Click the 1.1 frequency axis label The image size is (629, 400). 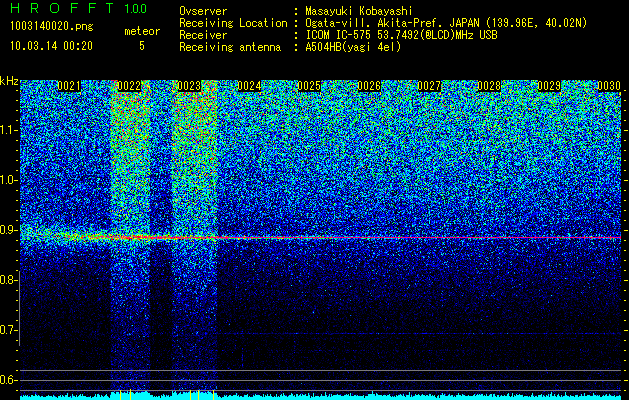9,130
